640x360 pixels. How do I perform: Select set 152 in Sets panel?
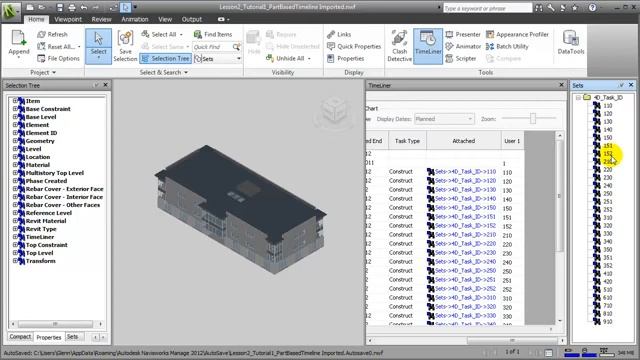(608, 153)
